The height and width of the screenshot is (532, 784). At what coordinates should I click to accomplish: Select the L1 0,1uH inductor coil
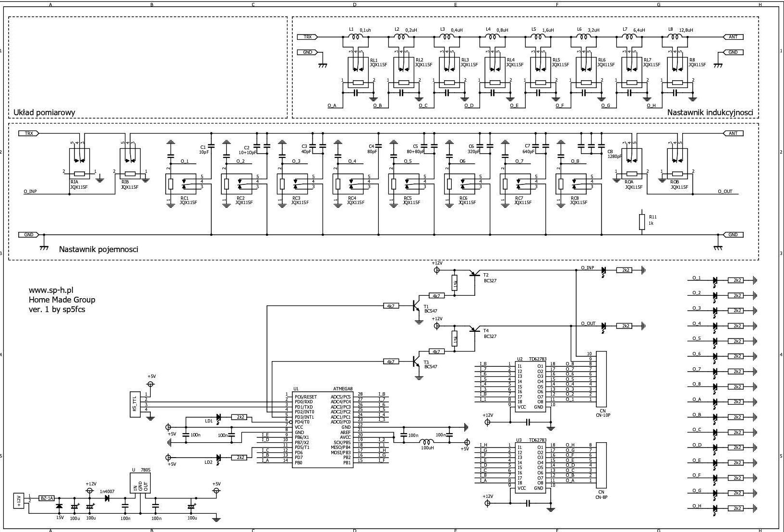(x=356, y=37)
